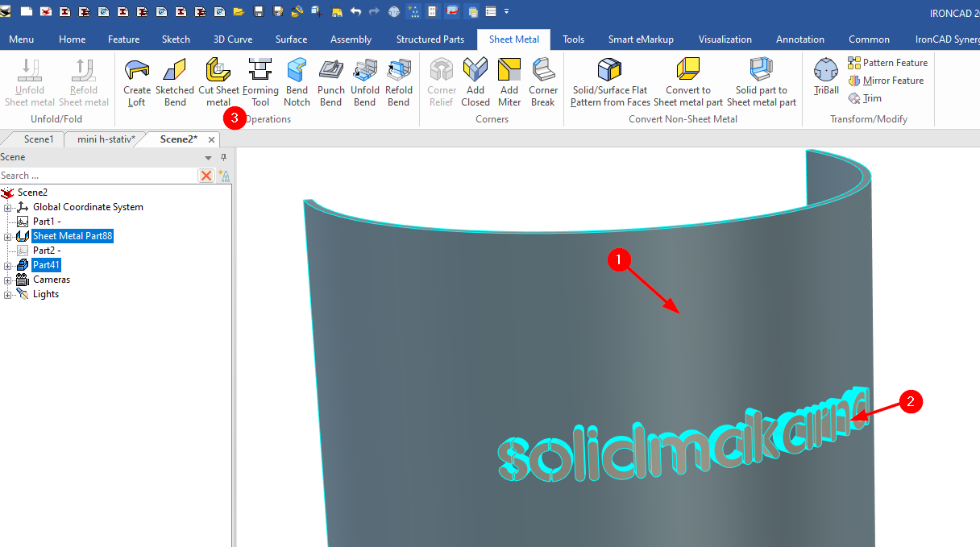Click the Redo arrow in quick access toolbar
Image resolution: width=980 pixels, height=547 pixels.
[x=374, y=11]
